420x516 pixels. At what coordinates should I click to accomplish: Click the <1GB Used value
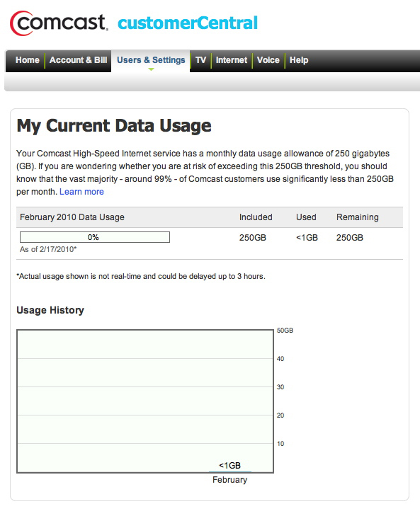(x=307, y=238)
